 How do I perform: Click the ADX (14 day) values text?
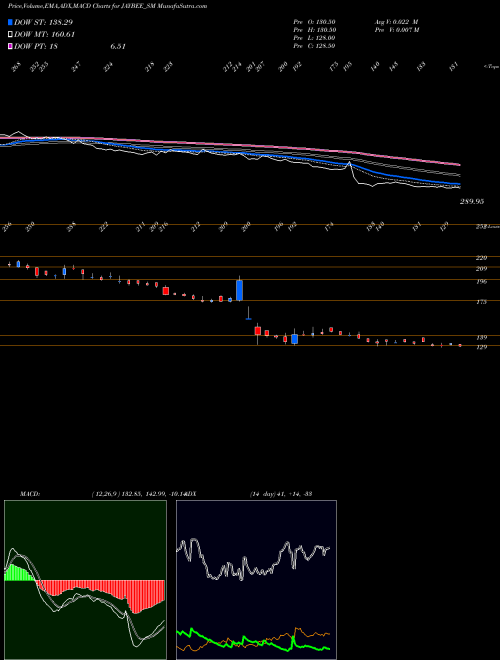(280, 493)
